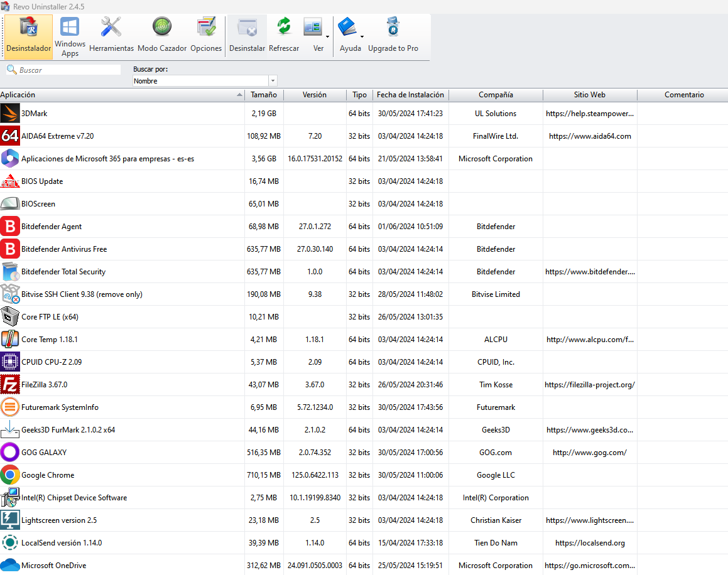The width and height of the screenshot is (728, 575).
Task: Open the Opciones settings
Action: click(206, 36)
